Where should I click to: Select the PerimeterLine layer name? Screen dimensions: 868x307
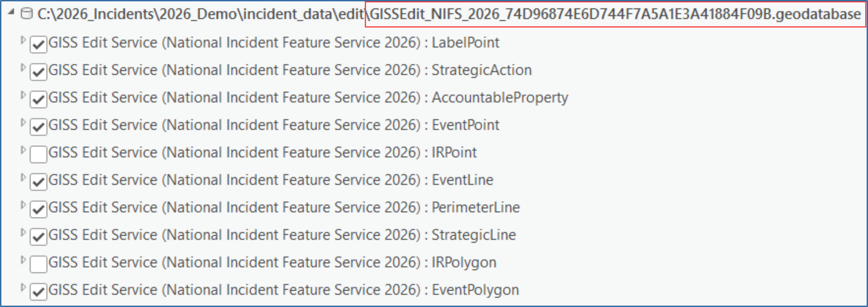tap(284, 207)
